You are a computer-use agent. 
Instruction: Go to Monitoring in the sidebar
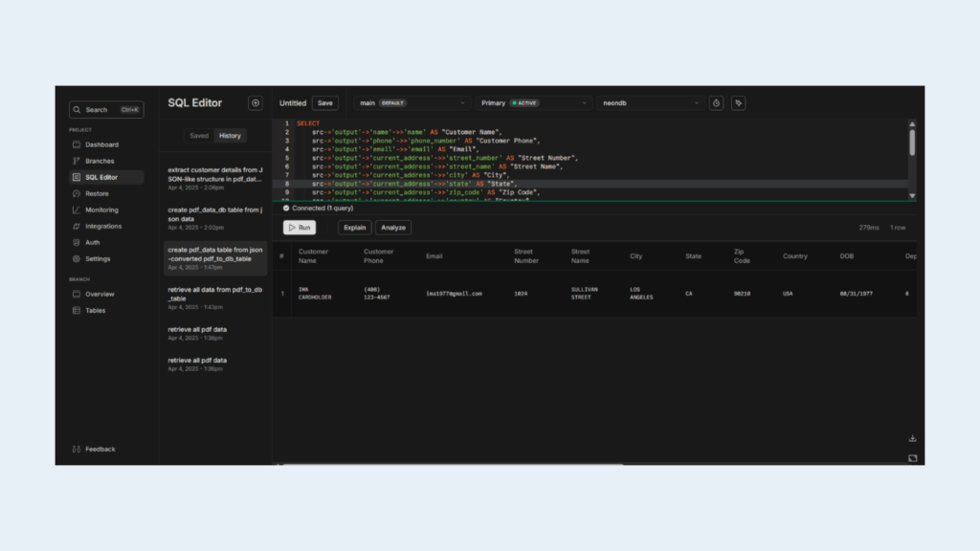pyautogui.click(x=101, y=209)
